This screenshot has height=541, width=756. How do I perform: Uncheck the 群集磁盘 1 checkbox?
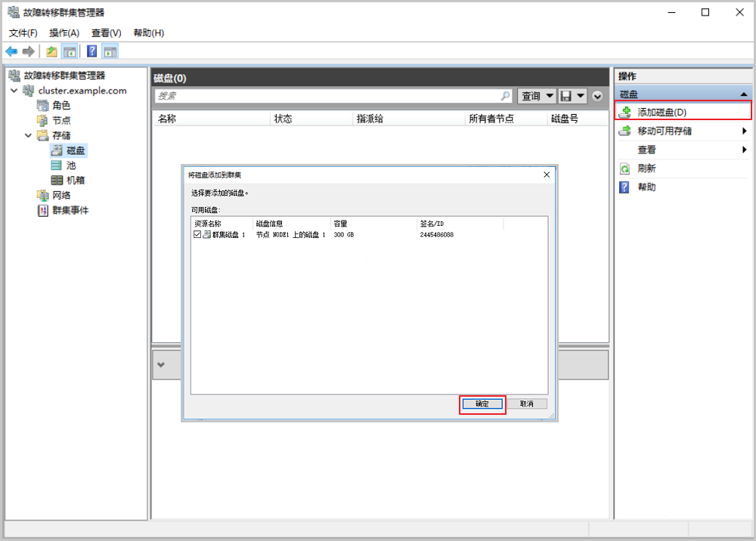197,235
